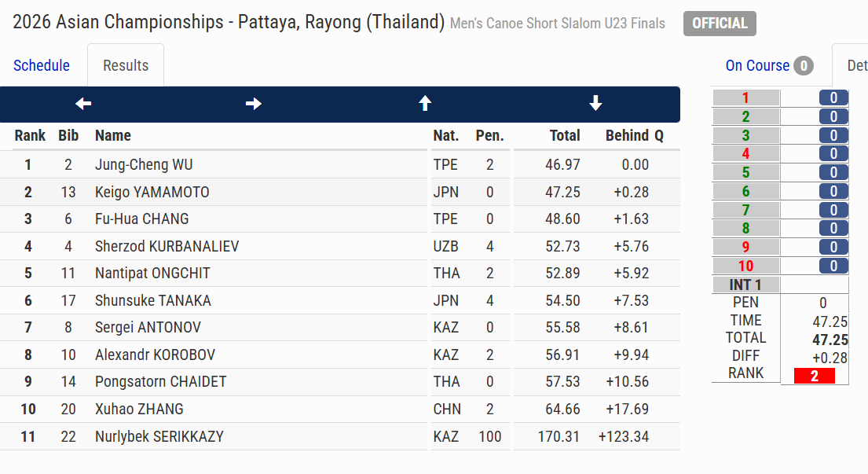Select Nurlybek SERIKKAZY result row
Viewport: 868px width, 474px height.
[159, 436]
